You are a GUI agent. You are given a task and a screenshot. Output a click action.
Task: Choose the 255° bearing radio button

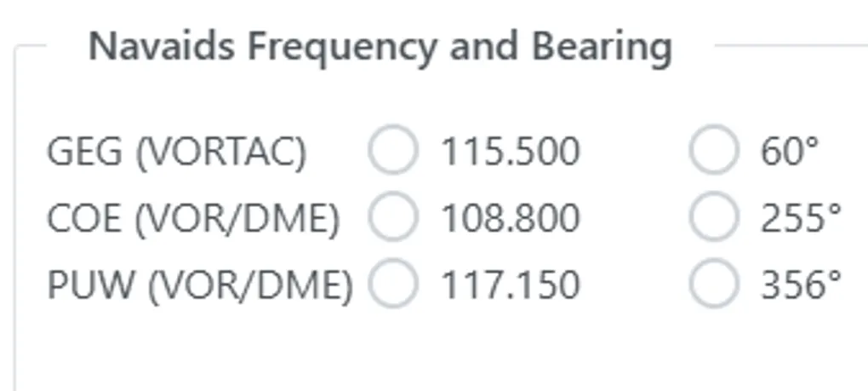pyautogui.click(x=713, y=219)
